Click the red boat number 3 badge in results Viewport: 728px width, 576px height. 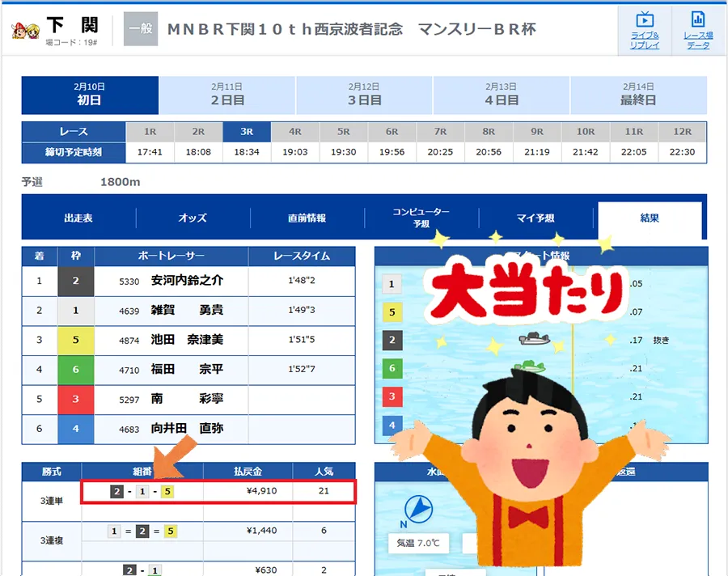[76, 400]
